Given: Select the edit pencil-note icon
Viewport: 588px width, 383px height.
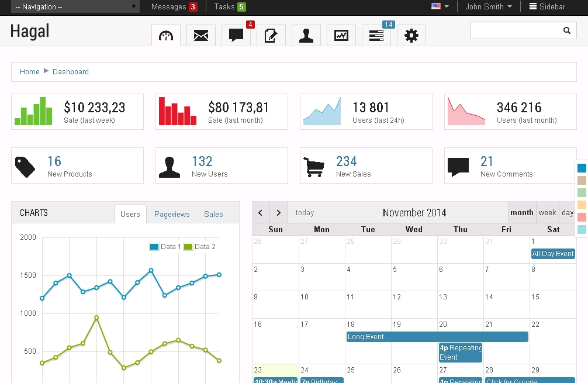Looking at the screenshot, I should pyautogui.click(x=271, y=36).
